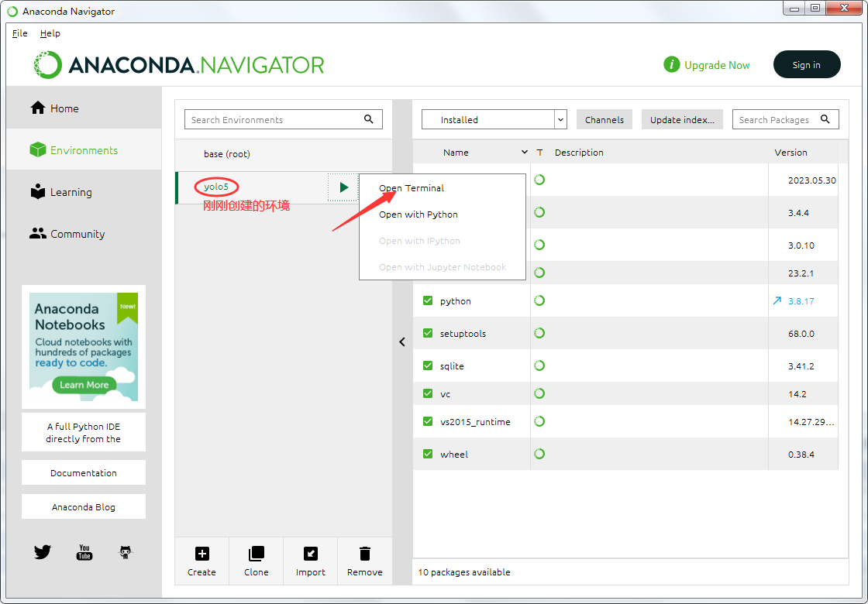The image size is (868, 604).
Task: Click the Learning reader icon
Action: [x=38, y=191]
